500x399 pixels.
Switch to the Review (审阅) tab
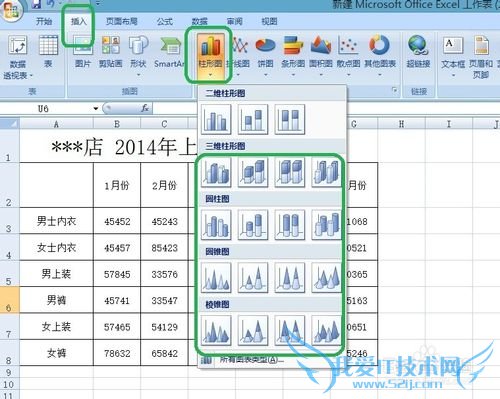235,22
